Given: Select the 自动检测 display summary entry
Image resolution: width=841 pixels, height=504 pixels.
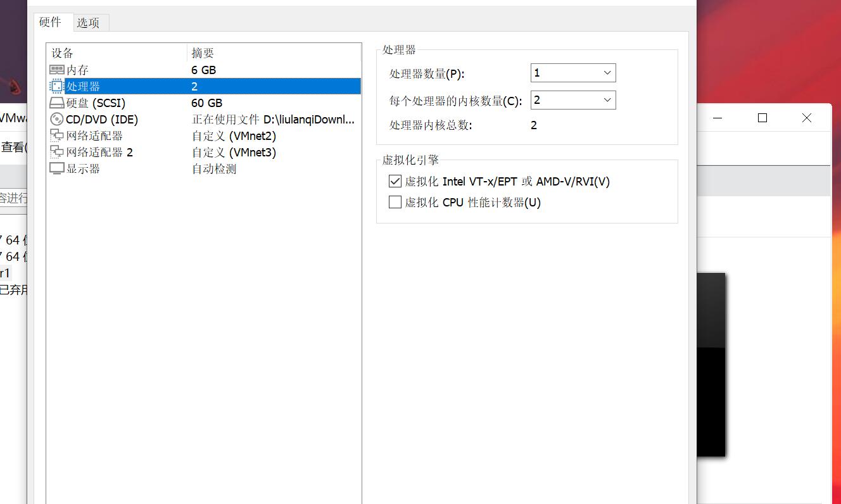Looking at the screenshot, I should click(213, 168).
